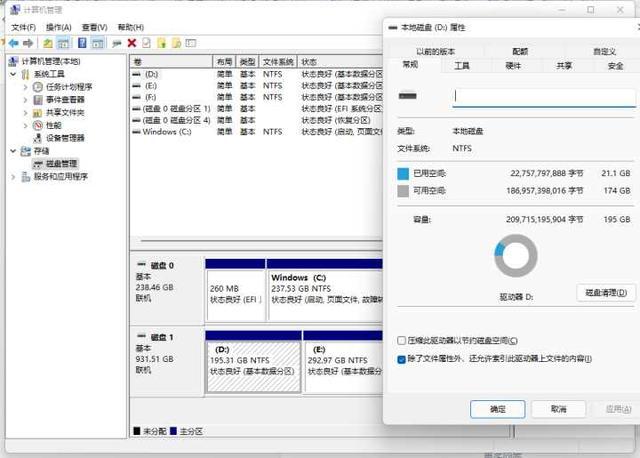Click the volume label text field
This screenshot has width=640, height=458.
(543, 97)
